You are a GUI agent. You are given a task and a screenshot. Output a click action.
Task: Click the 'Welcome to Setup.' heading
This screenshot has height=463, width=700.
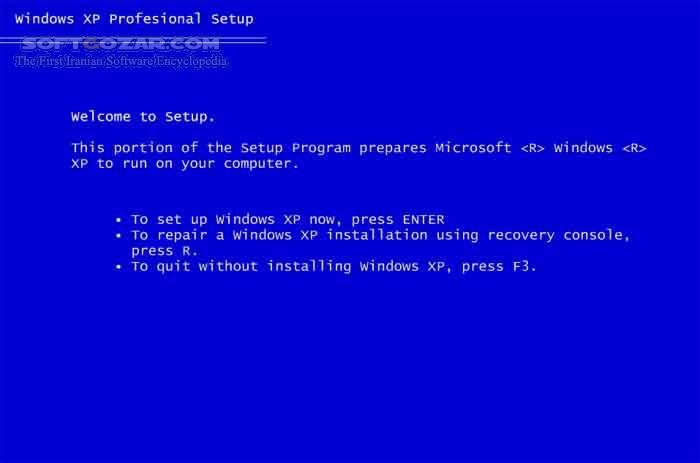tap(143, 117)
